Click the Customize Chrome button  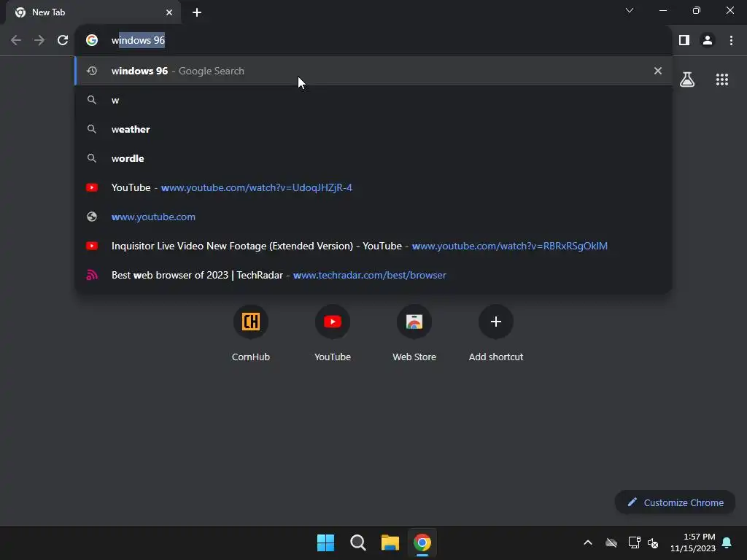[x=675, y=502]
